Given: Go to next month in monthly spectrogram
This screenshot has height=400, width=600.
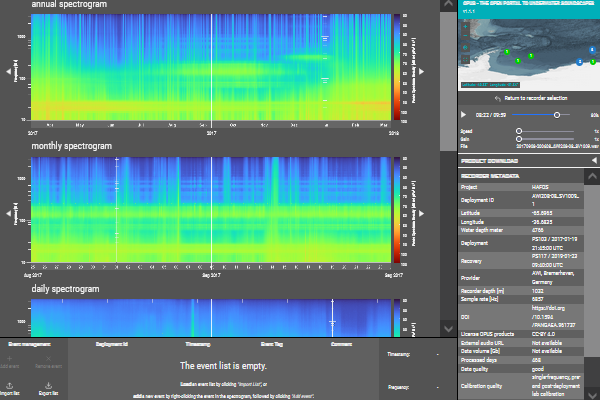Looking at the screenshot, I should 422,214.
